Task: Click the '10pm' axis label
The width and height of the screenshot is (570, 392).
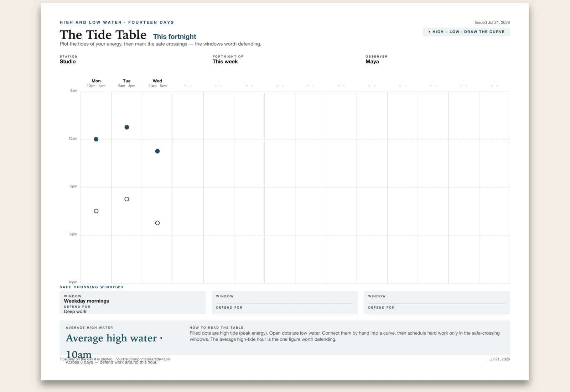Action: pyautogui.click(x=73, y=282)
